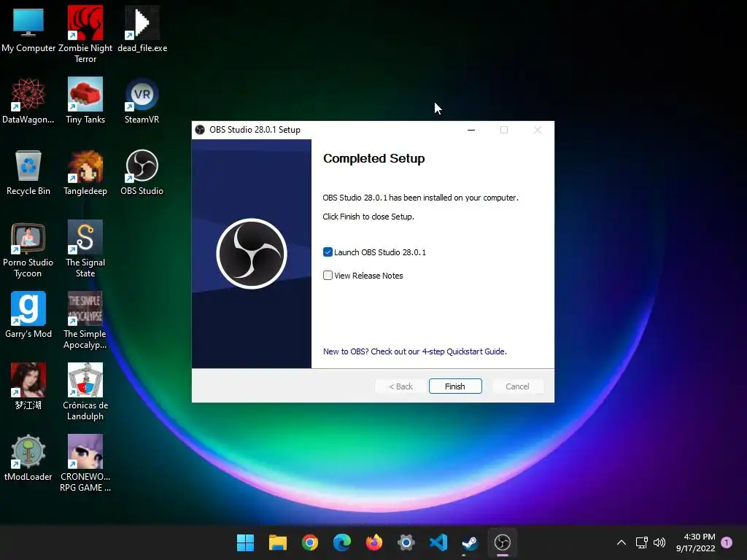747x560 pixels.
Task: Check the View Release Notes box
Action: (328, 275)
